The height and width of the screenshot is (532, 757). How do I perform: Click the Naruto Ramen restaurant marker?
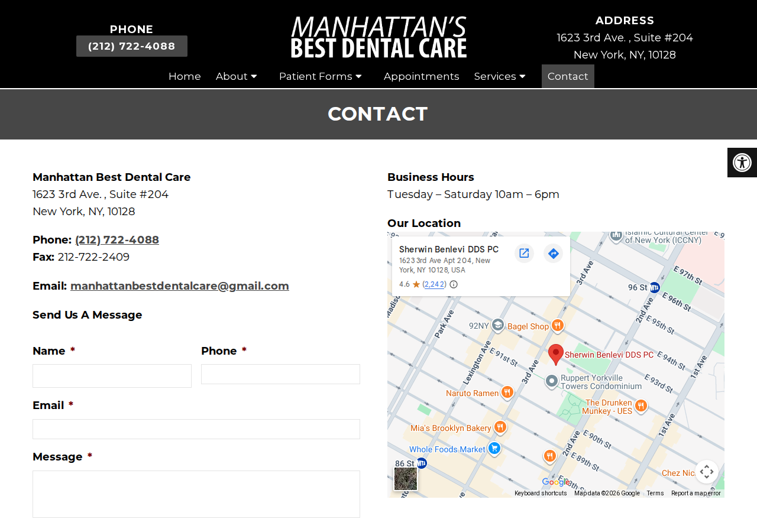(x=507, y=392)
